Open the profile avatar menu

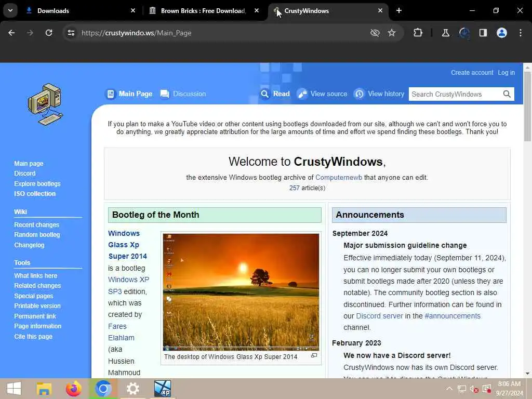(x=502, y=33)
